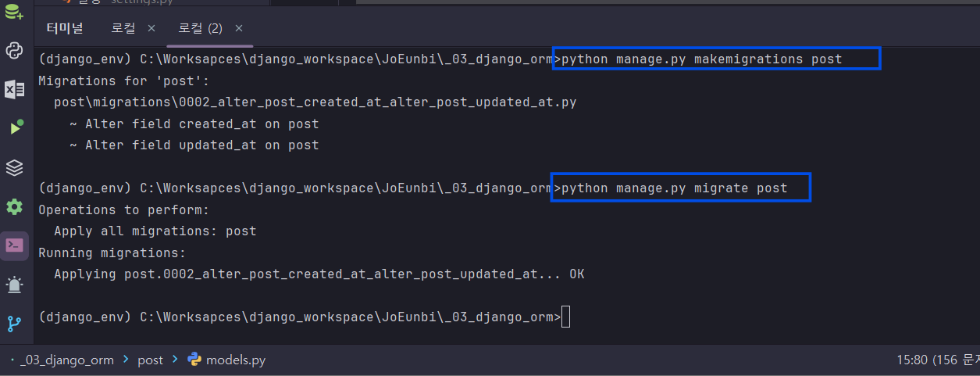Viewport: 980px width, 376px height.
Task: Open the green gear tool window icon
Action: pyautogui.click(x=14, y=206)
